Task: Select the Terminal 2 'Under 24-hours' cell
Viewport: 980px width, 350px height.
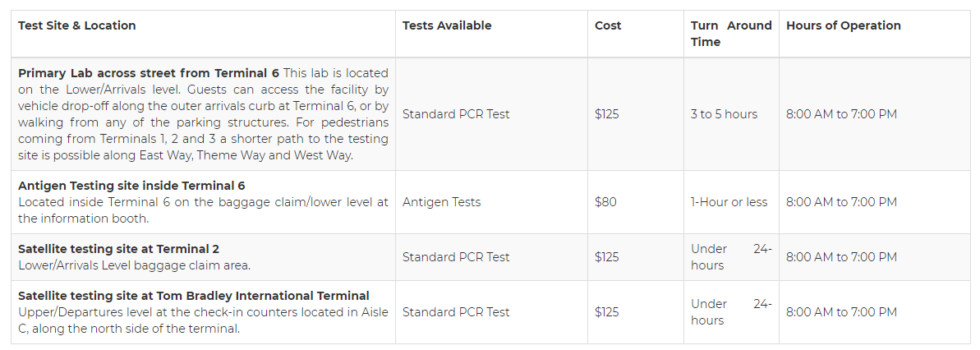Action: [x=731, y=257]
